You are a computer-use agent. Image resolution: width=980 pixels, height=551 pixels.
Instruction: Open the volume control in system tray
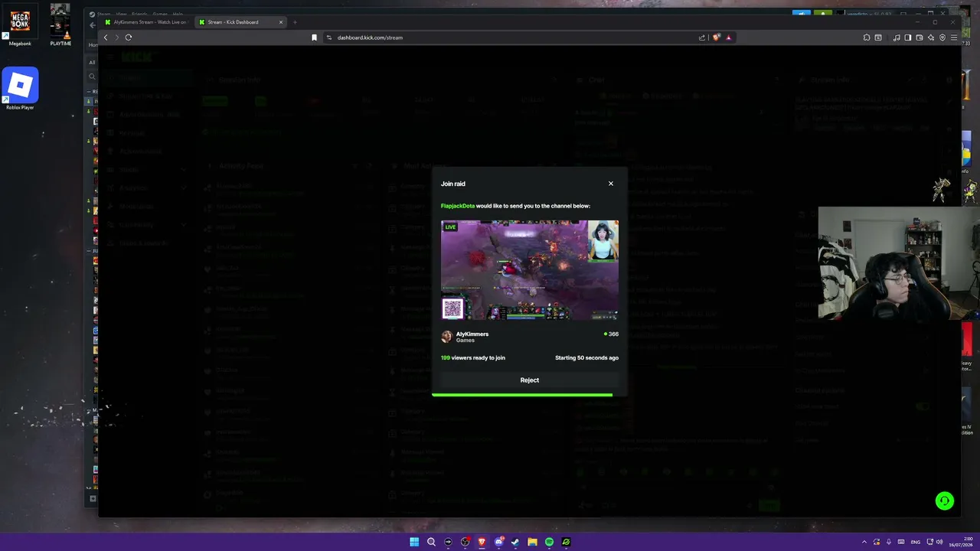pos(940,542)
